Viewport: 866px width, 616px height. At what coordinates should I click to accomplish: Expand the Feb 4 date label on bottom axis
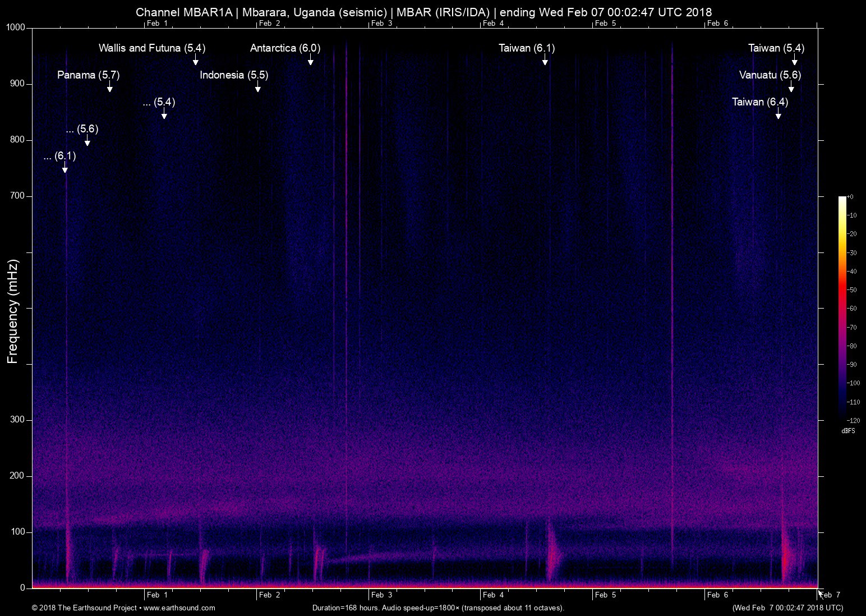[x=493, y=595]
